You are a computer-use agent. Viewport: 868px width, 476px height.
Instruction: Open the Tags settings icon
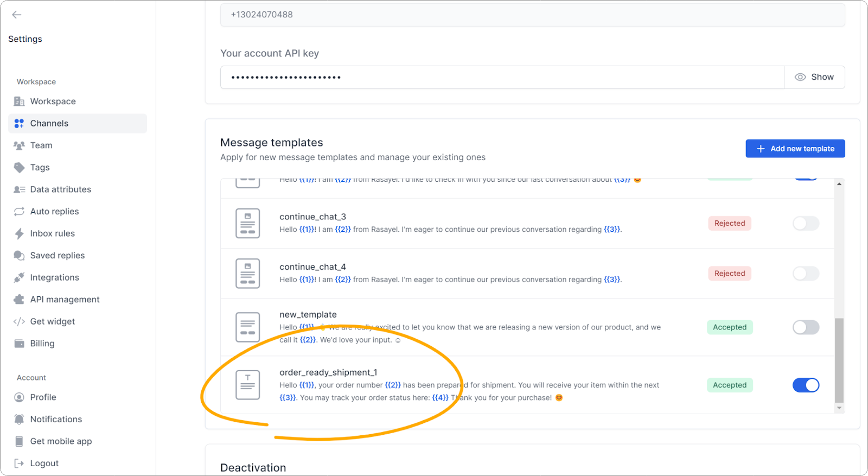(x=20, y=168)
